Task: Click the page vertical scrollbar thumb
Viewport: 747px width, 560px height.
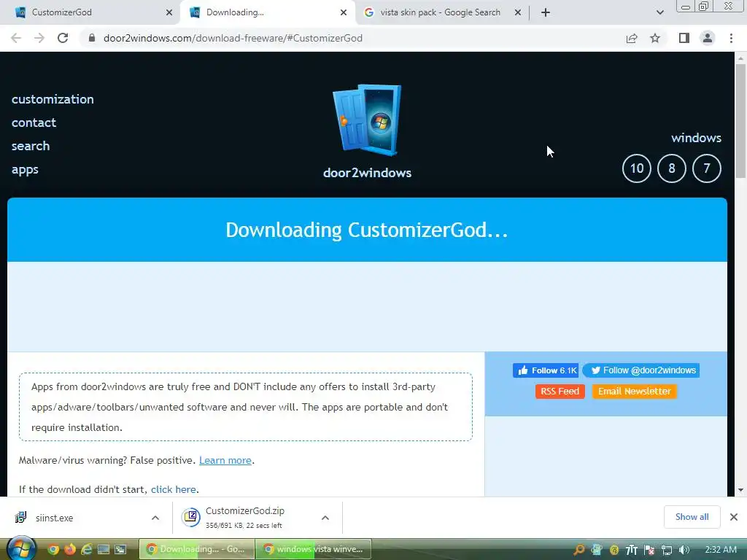Action: pyautogui.click(x=740, y=121)
